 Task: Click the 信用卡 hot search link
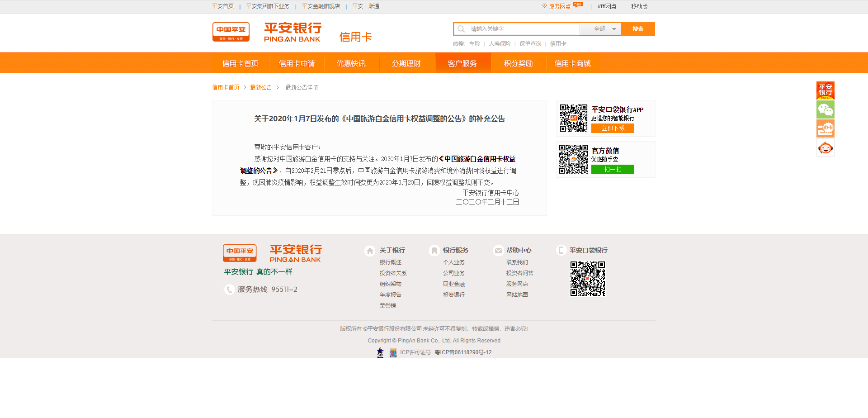558,44
